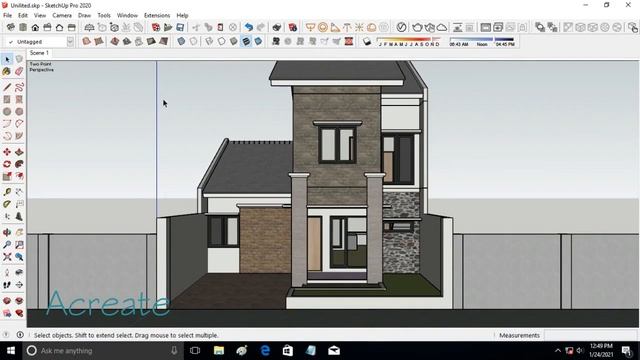640x360 pixels.
Task: Switch to the Front view house icon
Action: coord(35,27)
